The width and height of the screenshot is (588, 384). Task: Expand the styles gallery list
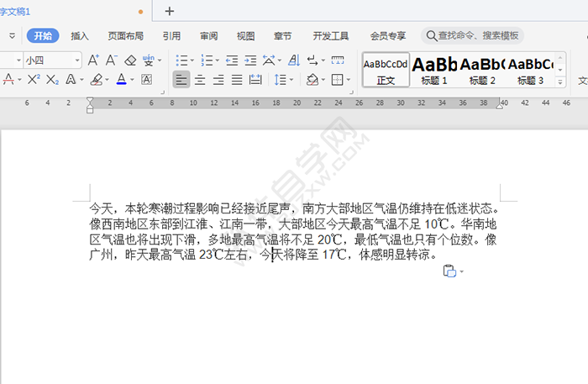pyautogui.click(x=560, y=82)
